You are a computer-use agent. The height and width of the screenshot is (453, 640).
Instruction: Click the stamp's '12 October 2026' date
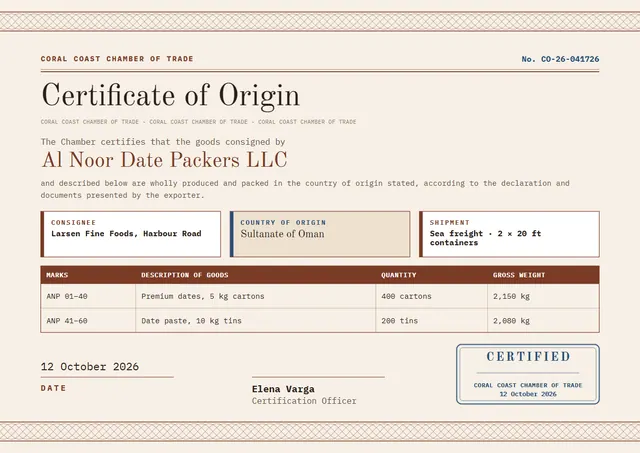pyautogui.click(x=528, y=394)
